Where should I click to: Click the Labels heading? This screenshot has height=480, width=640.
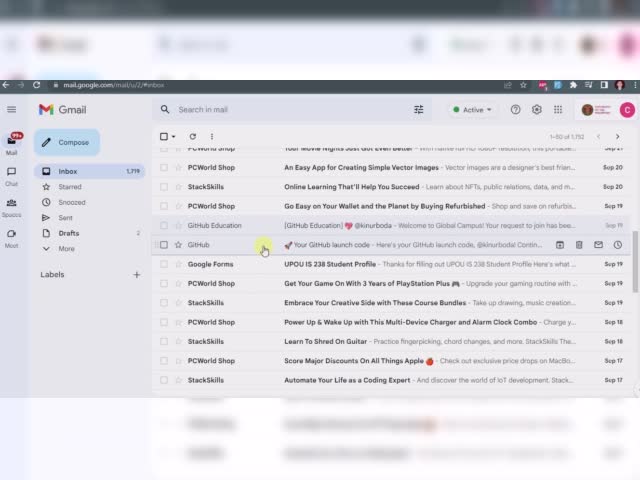(52, 275)
